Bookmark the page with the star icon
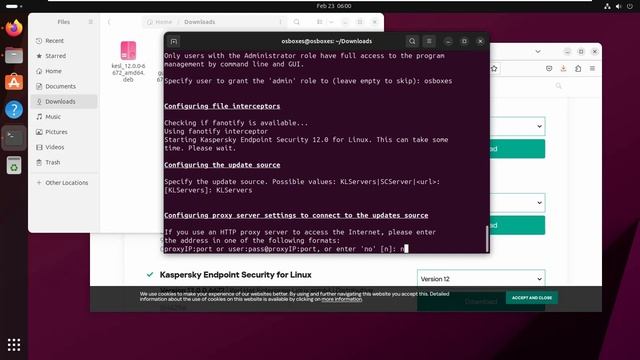The height and width of the screenshot is (360, 640). coord(494,69)
